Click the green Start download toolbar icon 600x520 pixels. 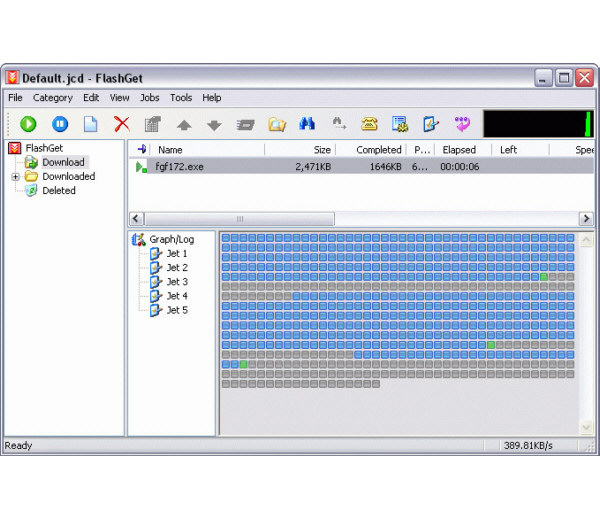pyautogui.click(x=28, y=124)
